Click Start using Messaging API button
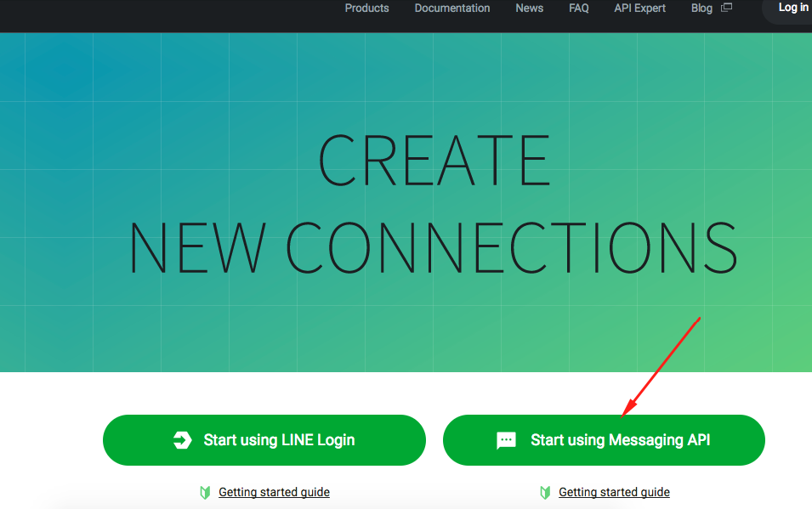 [x=604, y=440]
